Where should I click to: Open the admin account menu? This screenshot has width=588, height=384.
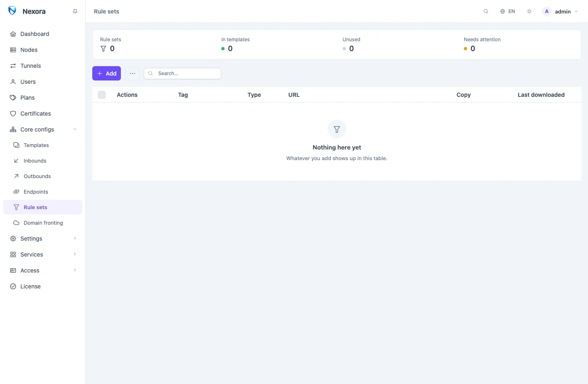coord(560,11)
